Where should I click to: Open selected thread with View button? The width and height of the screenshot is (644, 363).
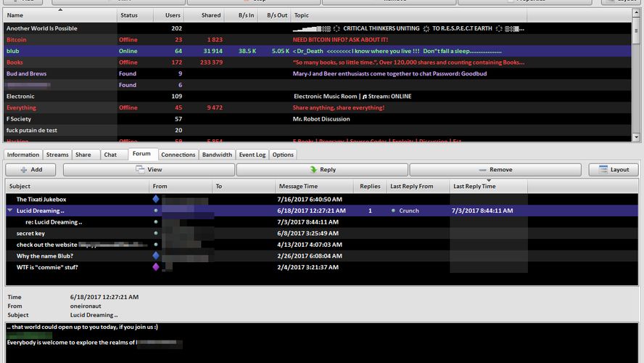[x=149, y=170]
